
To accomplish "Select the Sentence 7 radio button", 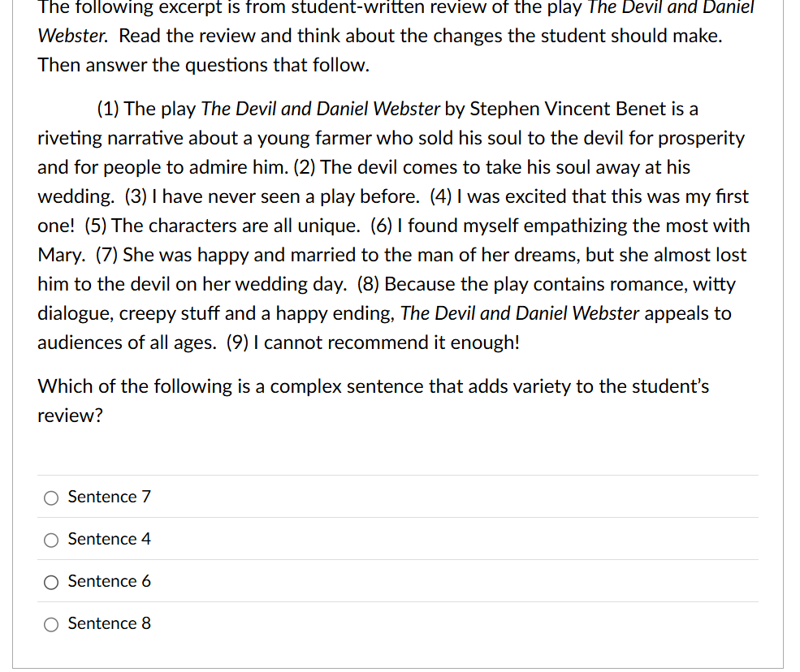I will 51,498.
